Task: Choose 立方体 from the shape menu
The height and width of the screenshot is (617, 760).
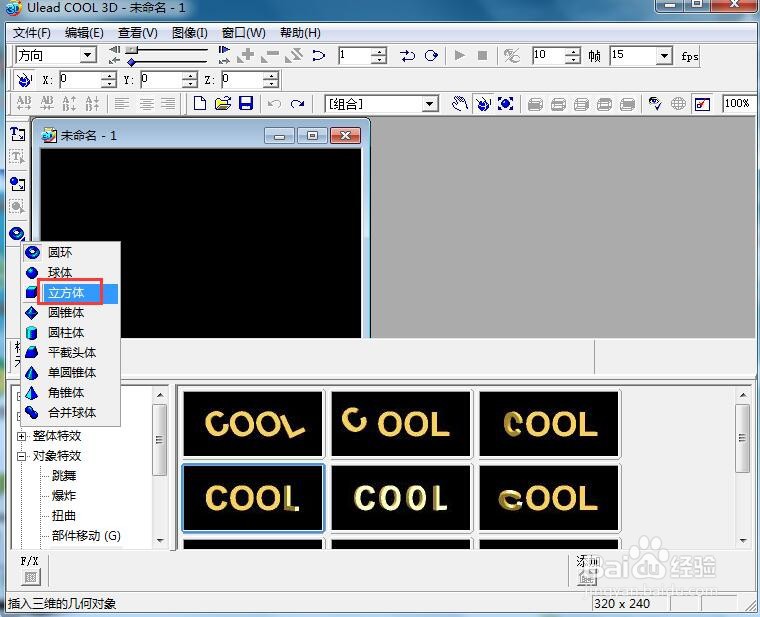Action: pos(71,293)
